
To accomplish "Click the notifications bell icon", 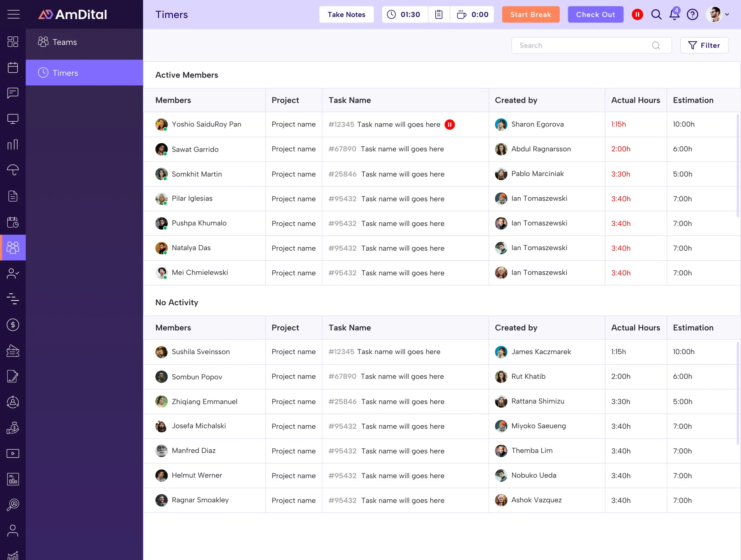I will [674, 14].
